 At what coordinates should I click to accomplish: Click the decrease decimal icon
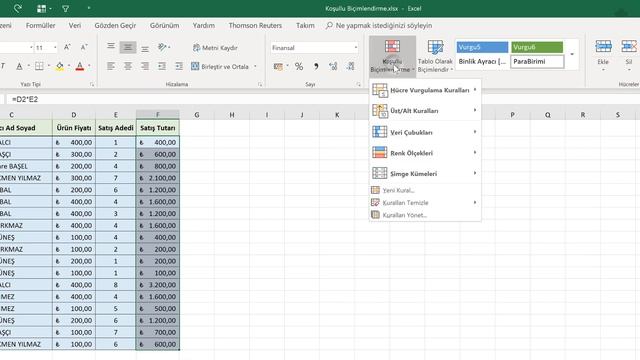[350, 66]
